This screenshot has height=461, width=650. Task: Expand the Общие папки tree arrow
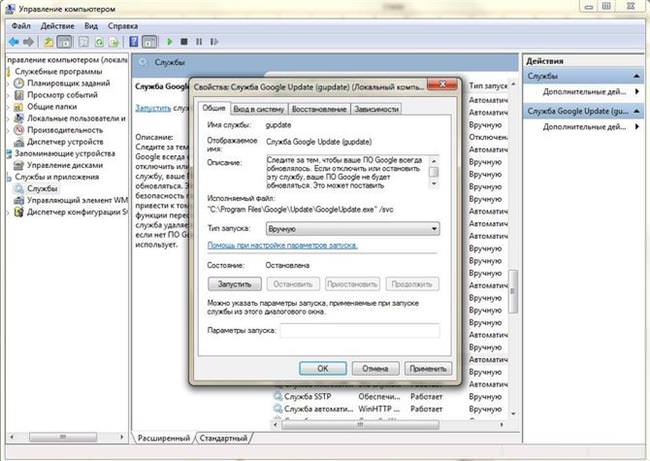point(9,107)
